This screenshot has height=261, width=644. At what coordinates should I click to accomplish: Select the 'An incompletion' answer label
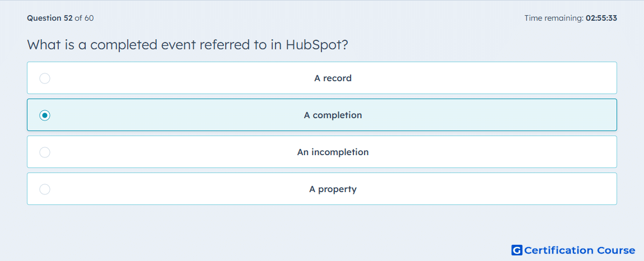click(x=333, y=152)
